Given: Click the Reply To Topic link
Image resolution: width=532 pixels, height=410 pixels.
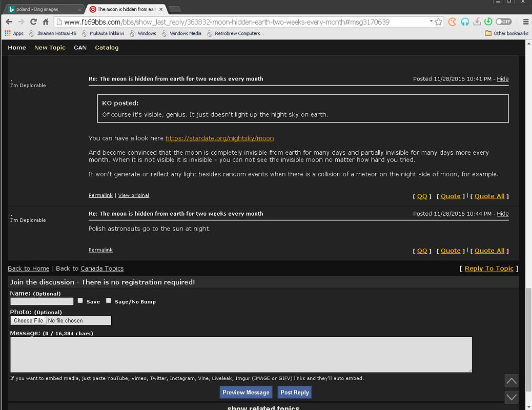Looking at the screenshot, I should click(x=489, y=269).
